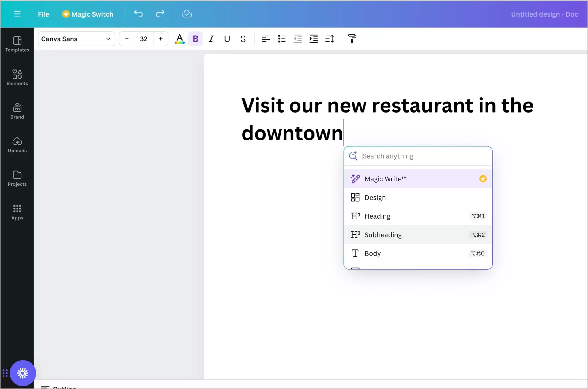Image resolution: width=588 pixels, height=389 pixels.
Task: Click the Bold formatting icon
Action: [195, 39]
